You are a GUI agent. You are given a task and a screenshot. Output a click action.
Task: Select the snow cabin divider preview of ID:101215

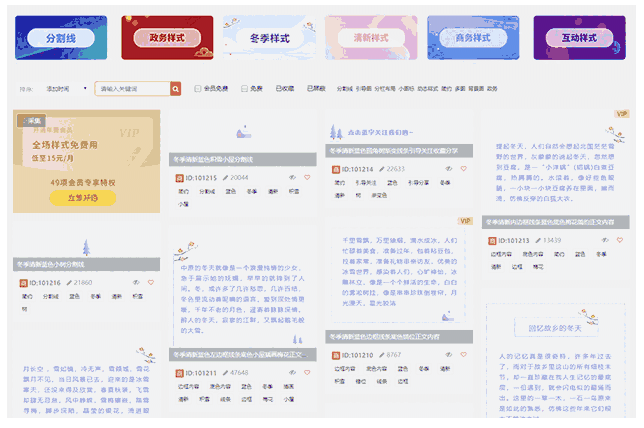243,132
